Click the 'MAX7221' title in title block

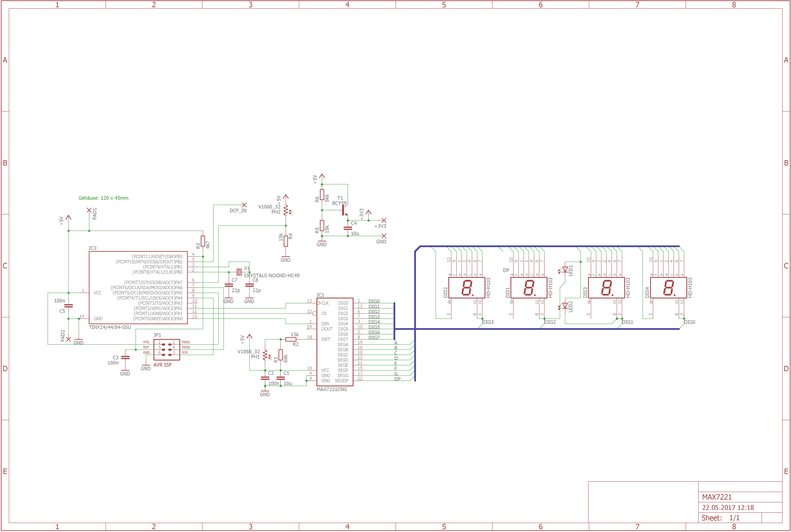[x=717, y=497]
